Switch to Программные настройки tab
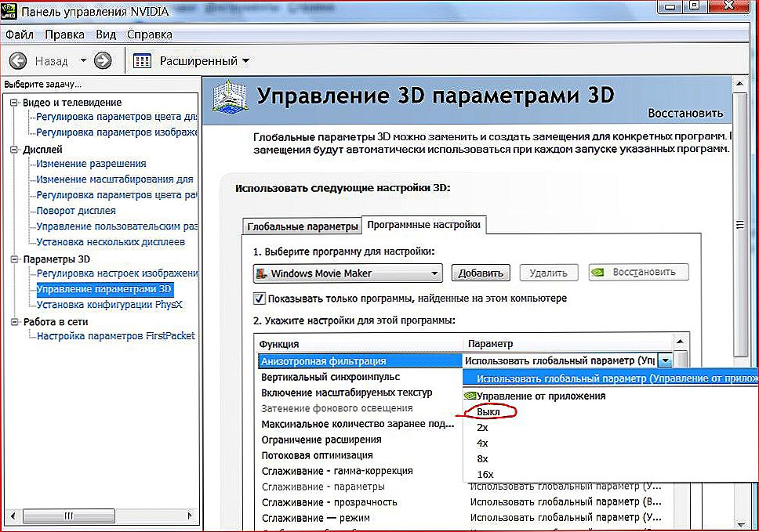The width and height of the screenshot is (759, 532). click(x=423, y=225)
